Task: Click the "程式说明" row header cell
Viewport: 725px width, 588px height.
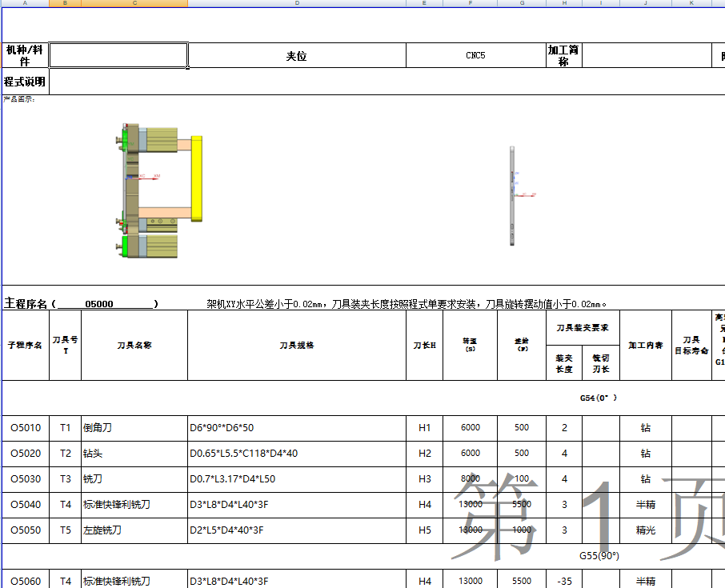Action: pyautogui.click(x=26, y=81)
